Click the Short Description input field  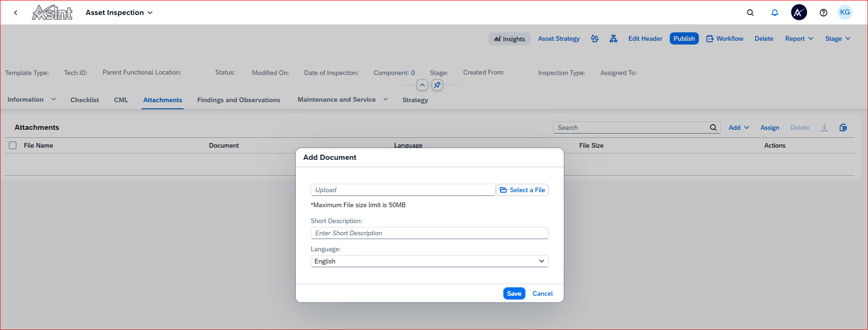pos(429,233)
